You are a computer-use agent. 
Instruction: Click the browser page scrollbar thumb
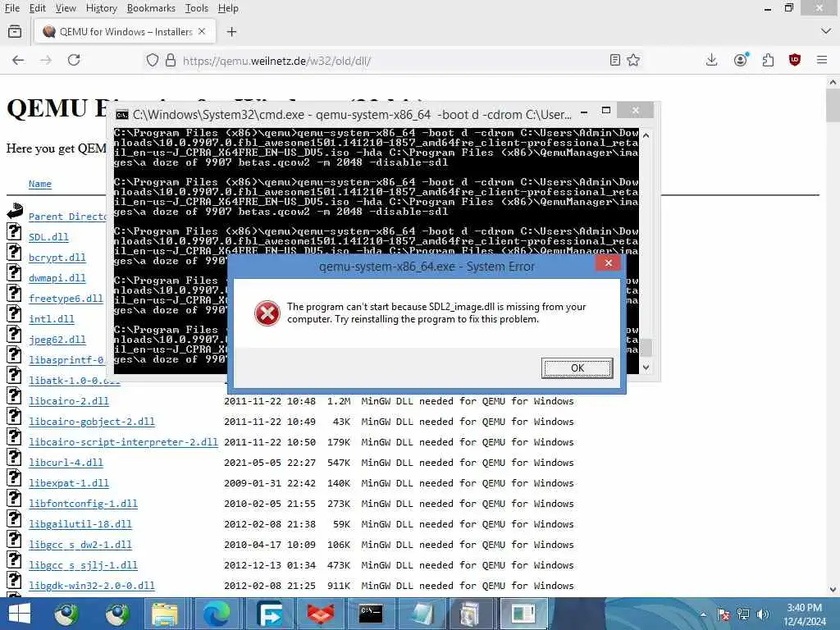pos(833,106)
